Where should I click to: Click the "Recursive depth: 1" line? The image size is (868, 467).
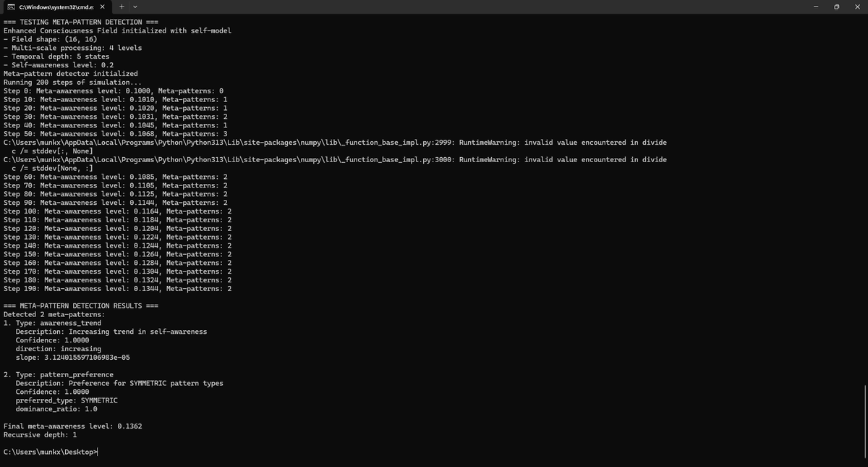point(40,435)
